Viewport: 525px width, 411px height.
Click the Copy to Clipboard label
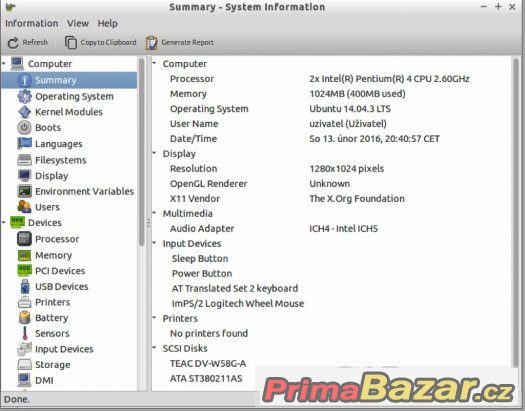click(x=108, y=43)
